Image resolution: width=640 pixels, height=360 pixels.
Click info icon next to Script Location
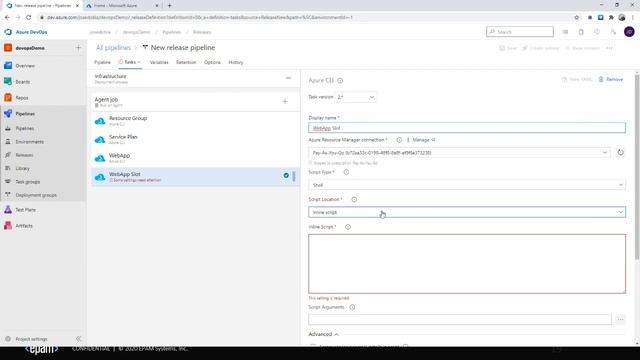point(354,200)
